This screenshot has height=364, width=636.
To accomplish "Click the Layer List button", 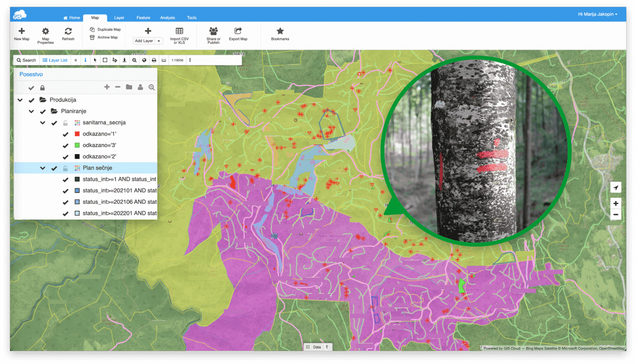I will click(x=55, y=60).
